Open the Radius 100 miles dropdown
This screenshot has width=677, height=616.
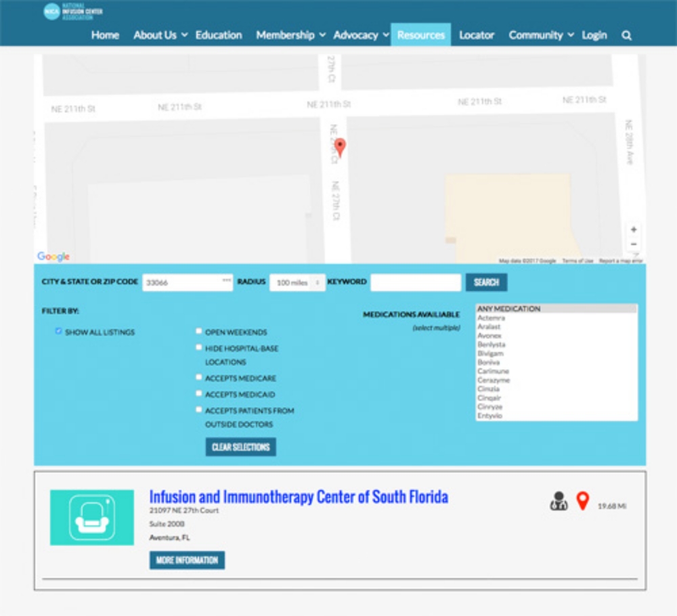coord(297,283)
